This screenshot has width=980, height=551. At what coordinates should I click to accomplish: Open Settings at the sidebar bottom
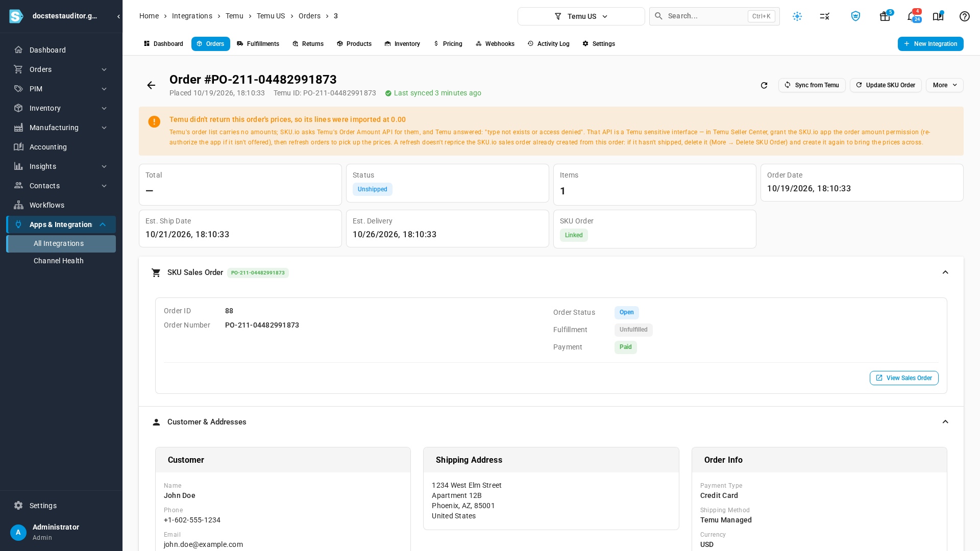(61, 506)
